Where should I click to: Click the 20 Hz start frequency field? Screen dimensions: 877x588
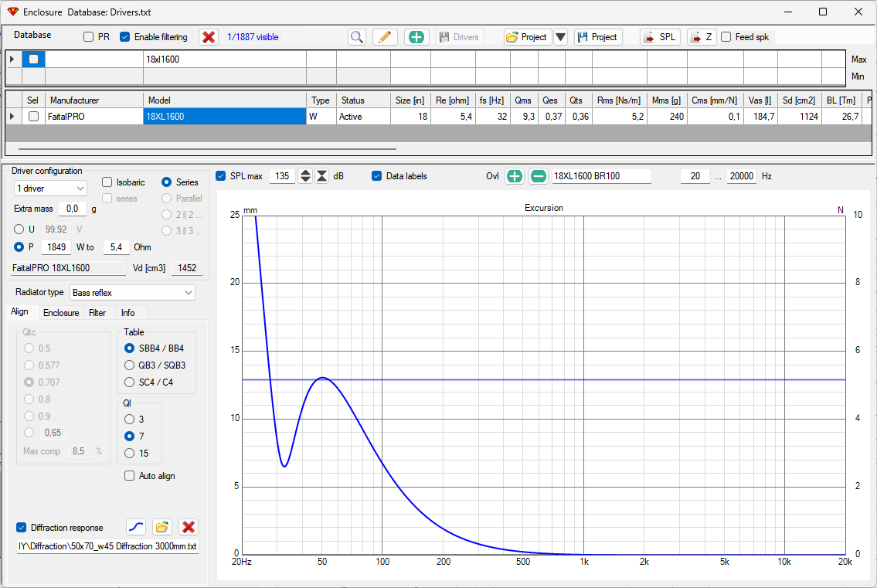click(x=695, y=176)
